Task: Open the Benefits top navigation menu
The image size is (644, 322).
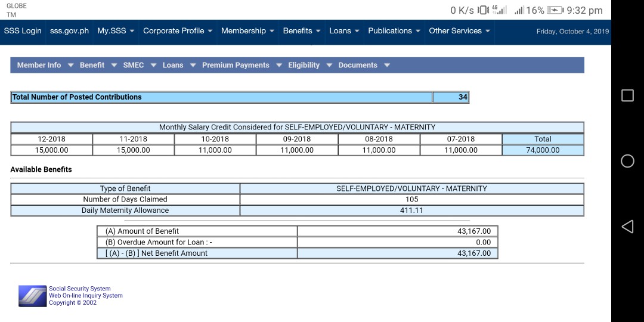Action: [302, 31]
